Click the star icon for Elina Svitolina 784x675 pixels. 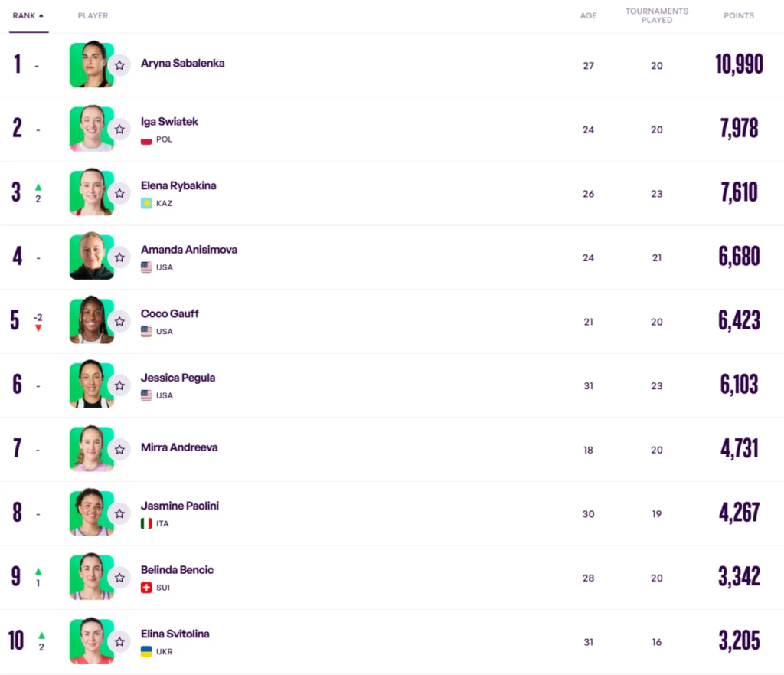119,642
